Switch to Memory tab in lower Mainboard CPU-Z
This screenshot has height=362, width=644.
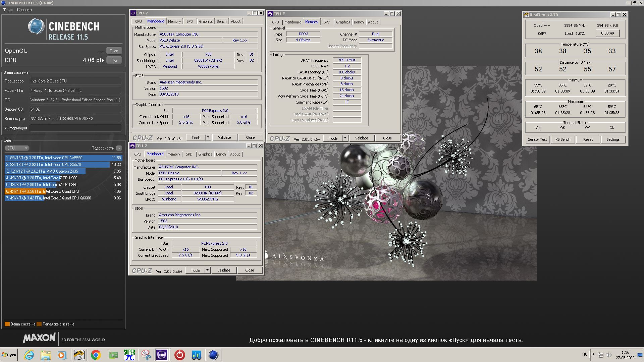click(x=174, y=154)
